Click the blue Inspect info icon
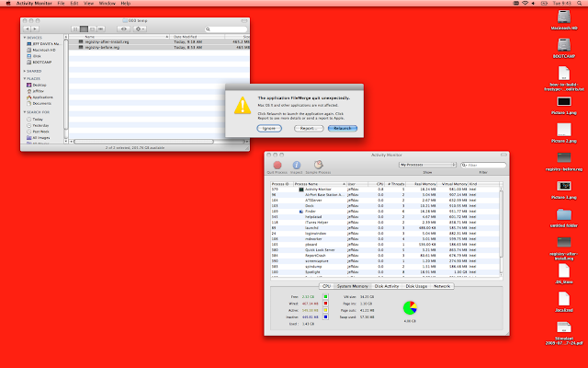This screenshot has width=588, height=368. coord(296,166)
